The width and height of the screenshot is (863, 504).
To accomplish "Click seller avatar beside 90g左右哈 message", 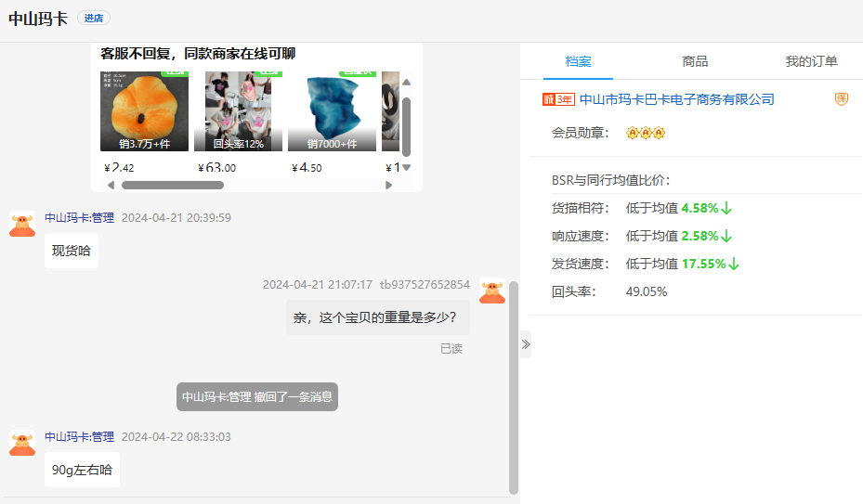I will coord(22,443).
